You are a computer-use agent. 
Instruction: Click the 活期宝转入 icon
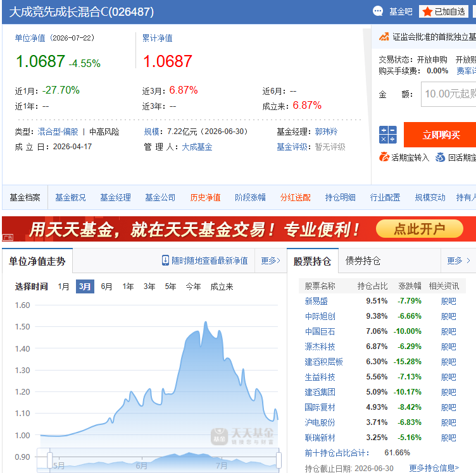click(x=384, y=157)
